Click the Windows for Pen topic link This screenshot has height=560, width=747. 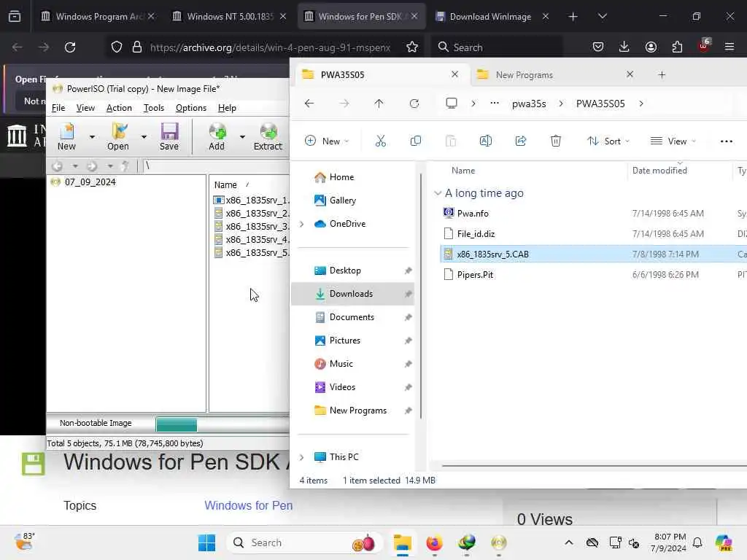(x=248, y=505)
